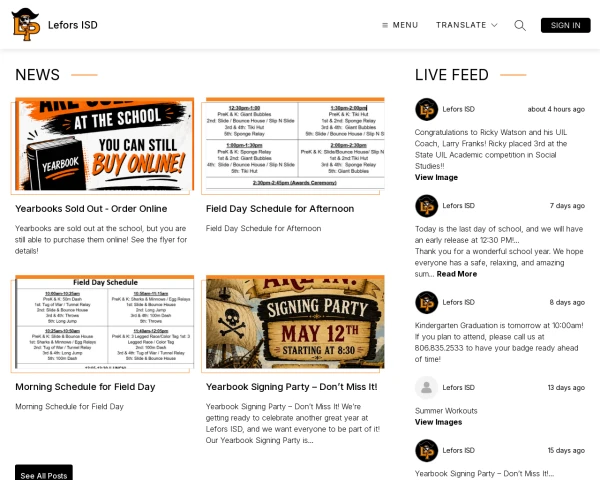Image resolution: width=600 pixels, height=480 pixels.
Task: Expand the TRANSLATE dropdown
Action: [x=466, y=25]
